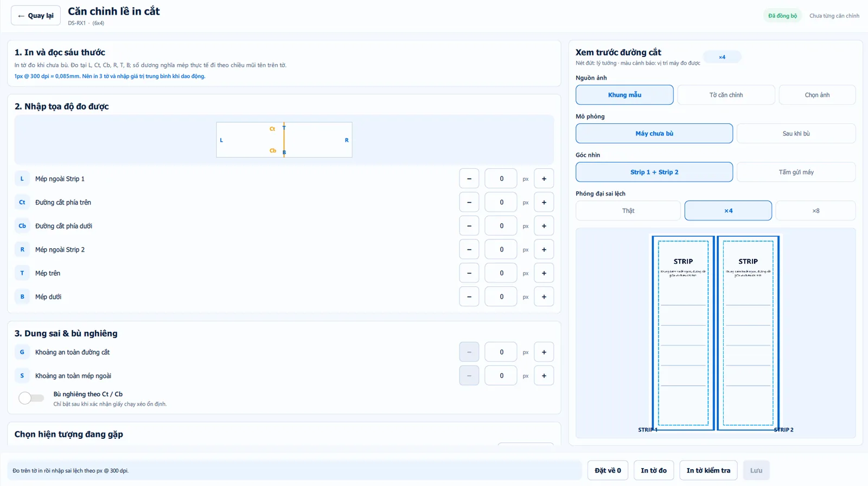Select Tờ căn chỉnh as image source
The height and width of the screenshot is (486, 868).
click(726, 95)
